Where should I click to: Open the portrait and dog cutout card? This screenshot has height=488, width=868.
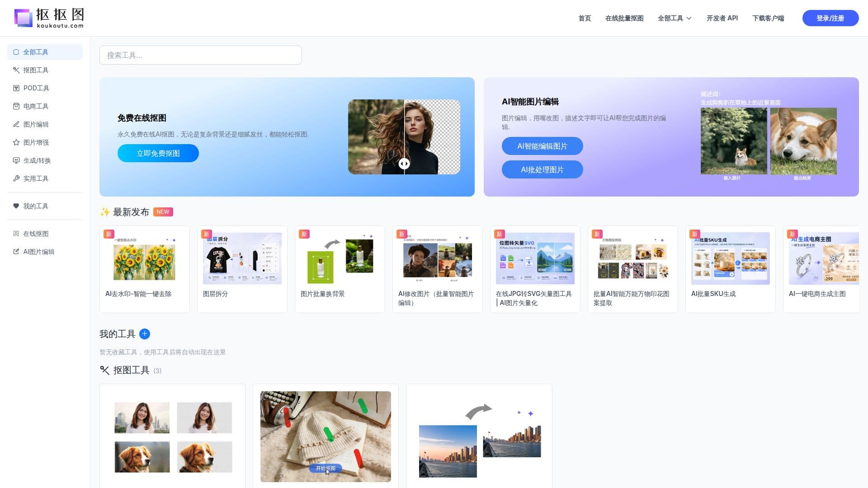(172, 436)
